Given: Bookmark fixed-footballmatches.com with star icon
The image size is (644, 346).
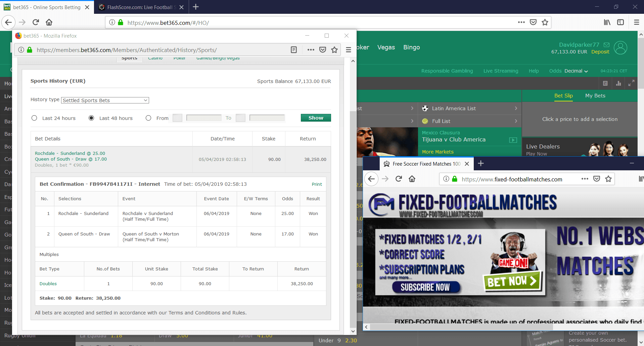Looking at the screenshot, I should [608, 179].
